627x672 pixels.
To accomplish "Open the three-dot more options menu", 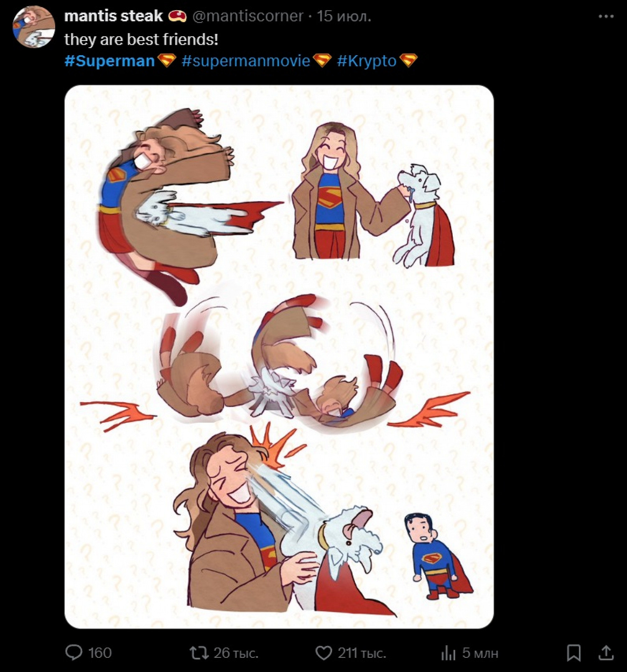I will pyautogui.click(x=606, y=16).
